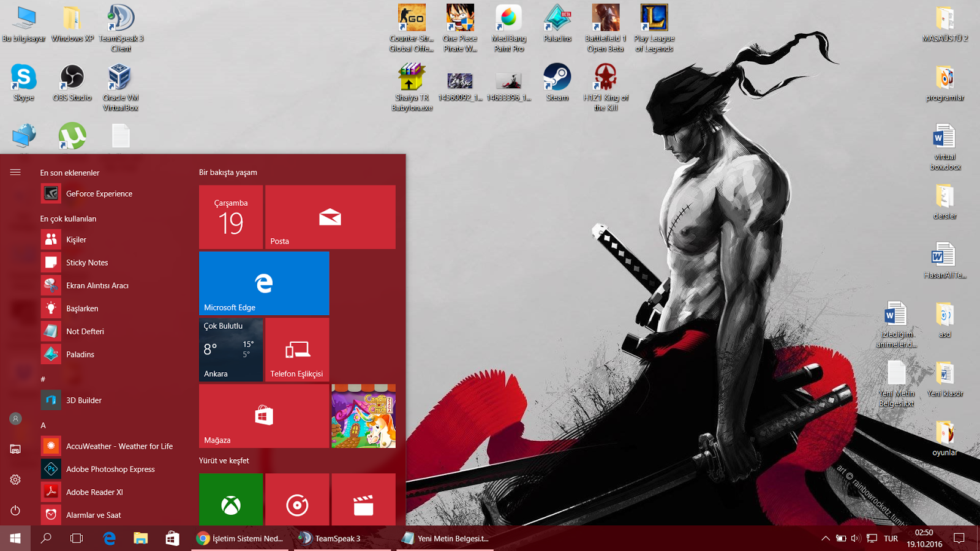Open the dersler folder
The height and width of the screenshot is (551, 980).
pos(945,201)
